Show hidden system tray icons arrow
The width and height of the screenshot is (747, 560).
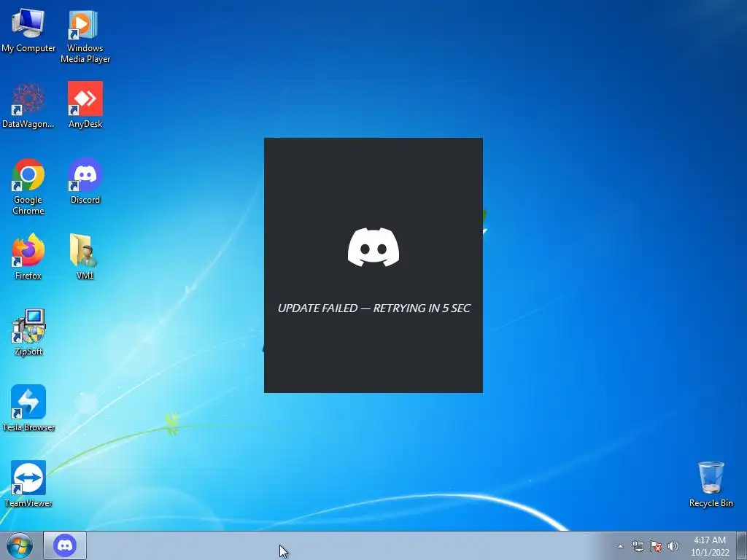coord(620,546)
